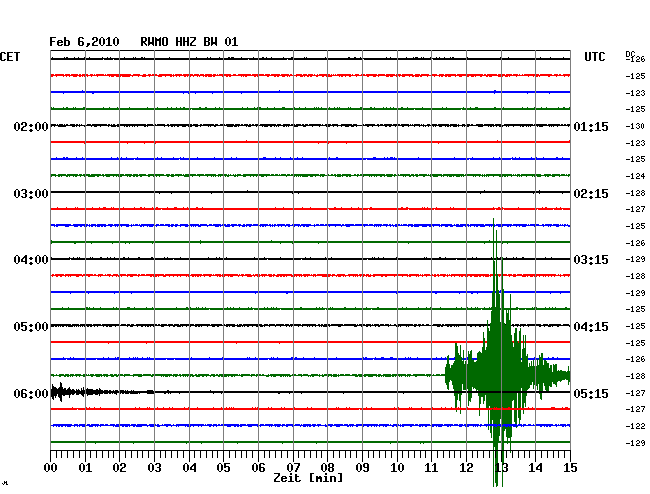Click minute axis tick label "09"
650x494 pixels.
click(362, 468)
